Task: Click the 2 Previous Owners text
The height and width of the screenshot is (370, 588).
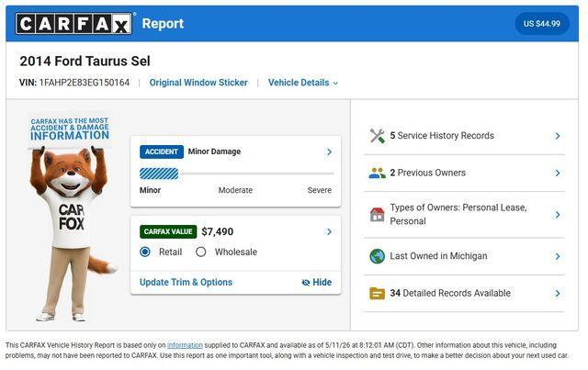Action: point(427,173)
